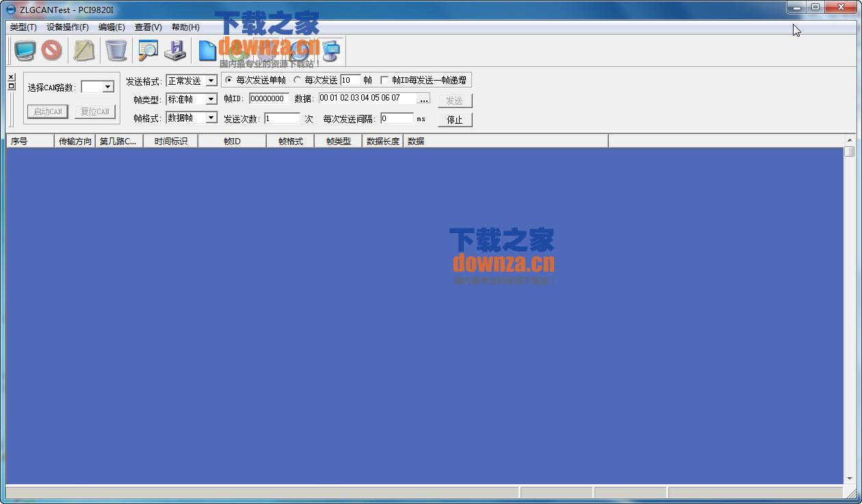The image size is (862, 504).
Task: Enable the 帧ID每发送一帧递增 checkbox
Action: (384, 80)
